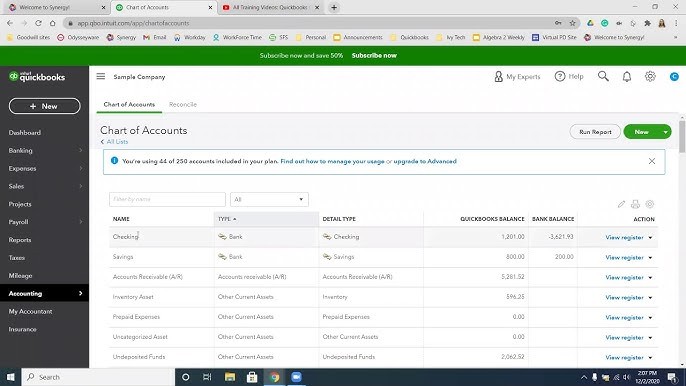
Task: Expand the Expenses sidebar submenu
Action: click(80, 168)
